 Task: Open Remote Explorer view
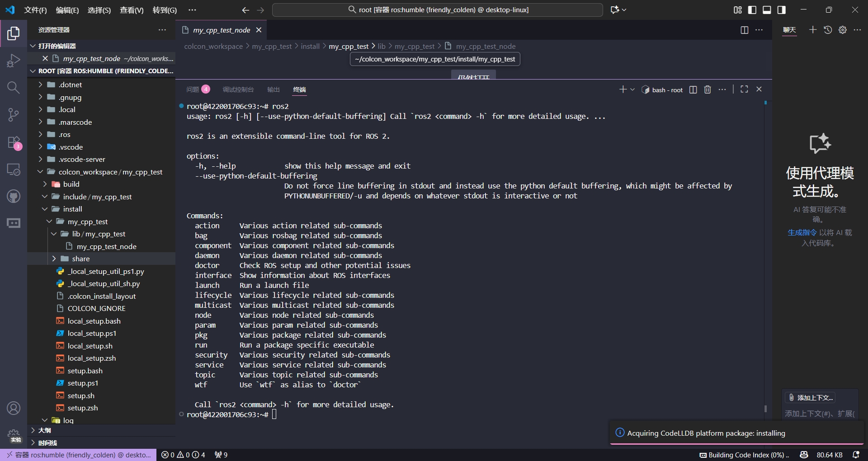coord(14,169)
